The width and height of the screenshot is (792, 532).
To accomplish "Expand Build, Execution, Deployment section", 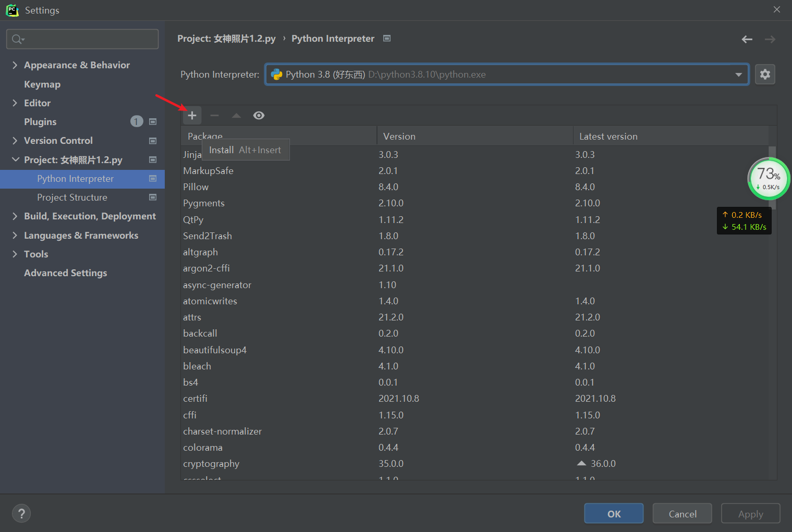I will click(15, 216).
